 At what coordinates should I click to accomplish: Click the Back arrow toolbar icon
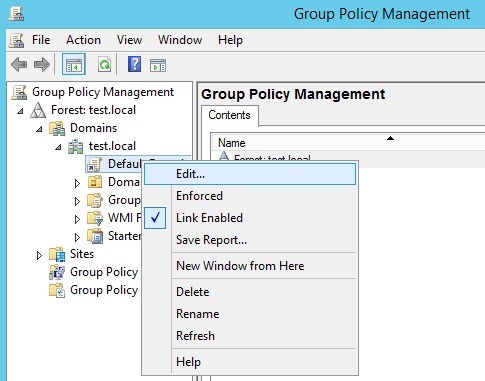pyautogui.click(x=19, y=64)
